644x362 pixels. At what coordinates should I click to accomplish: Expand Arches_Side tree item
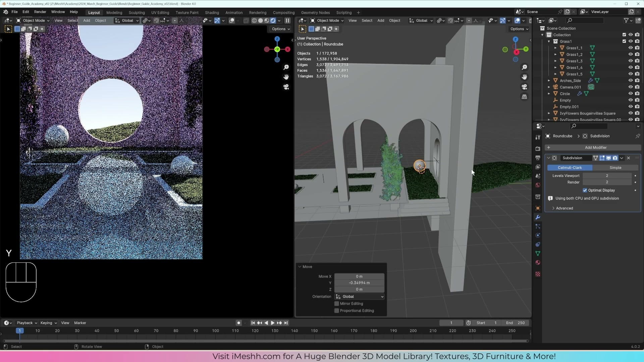549,80
